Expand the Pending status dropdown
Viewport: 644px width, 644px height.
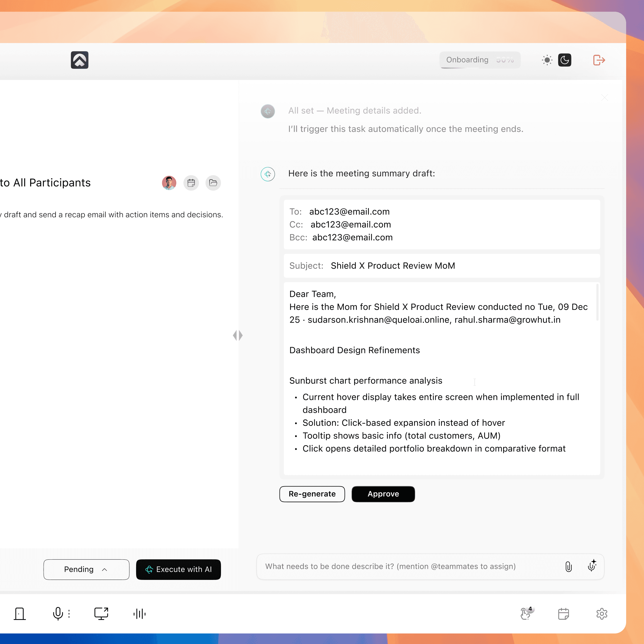tap(86, 569)
